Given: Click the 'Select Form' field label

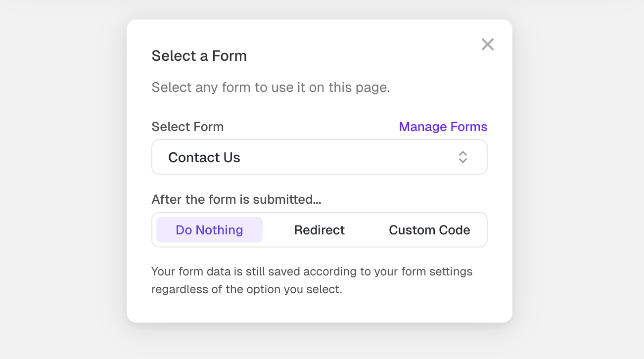Looking at the screenshot, I should (187, 127).
